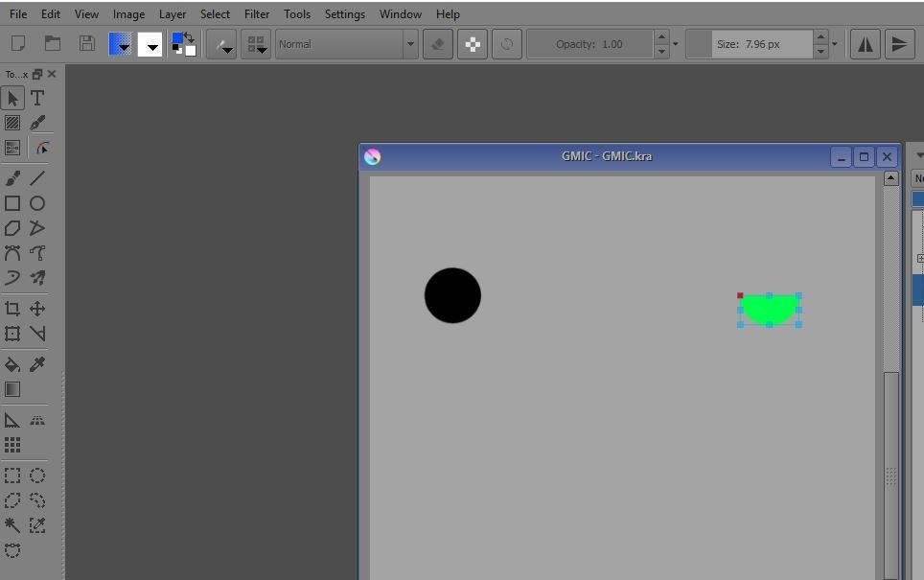The image size is (924, 580).
Task: Expand the arrow next to Size
Action: pos(835,44)
